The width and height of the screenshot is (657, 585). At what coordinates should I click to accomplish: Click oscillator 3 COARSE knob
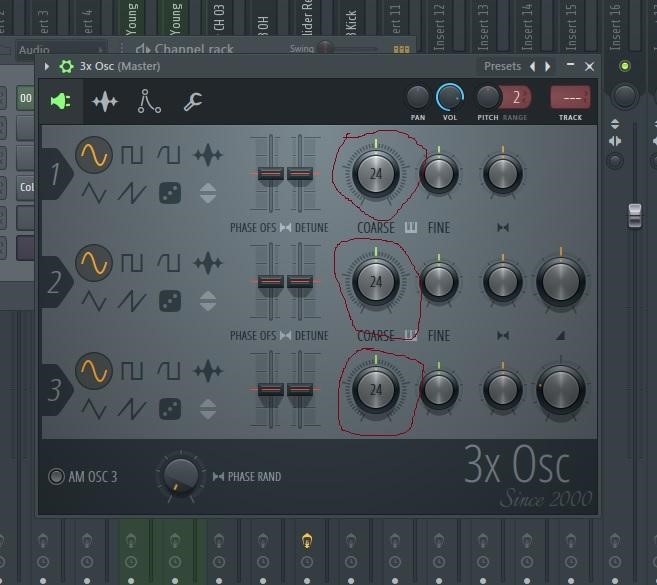point(376,390)
